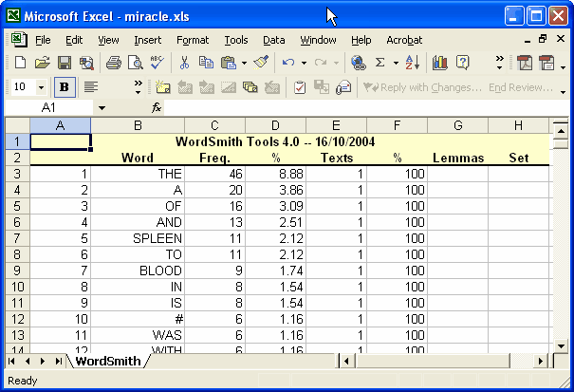Paste with the clipboard icon
Screen dimensions: 574x392
pos(229,63)
